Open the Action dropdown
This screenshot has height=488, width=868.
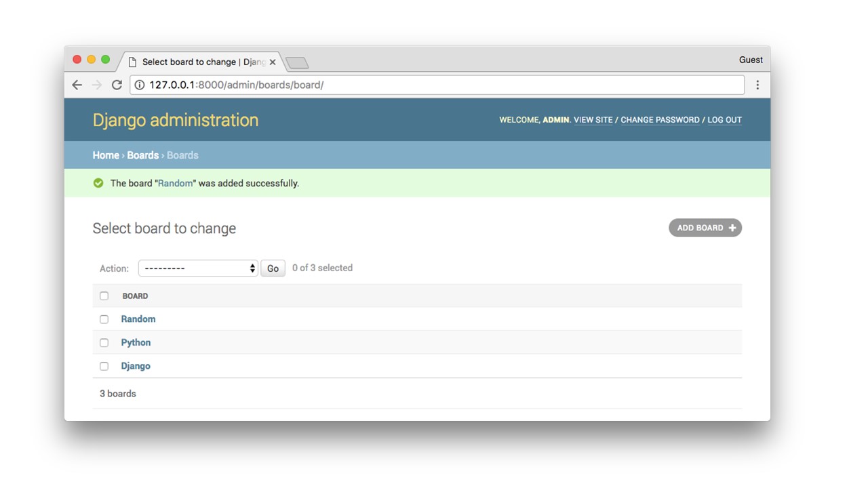pyautogui.click(x=198, y=268)
